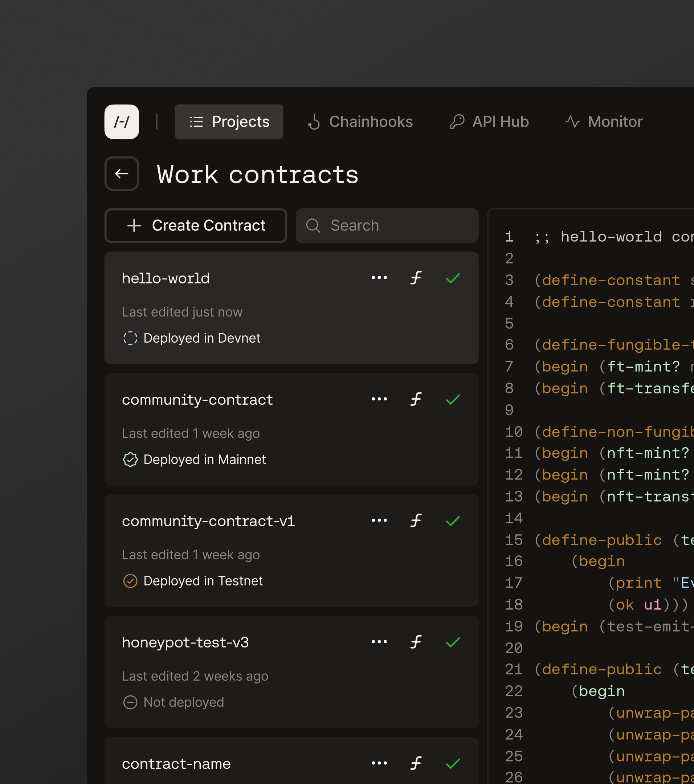This screenshot has height=784, width=694.
Task: Click function icon on community-contract row
Action: click(416, 399)
